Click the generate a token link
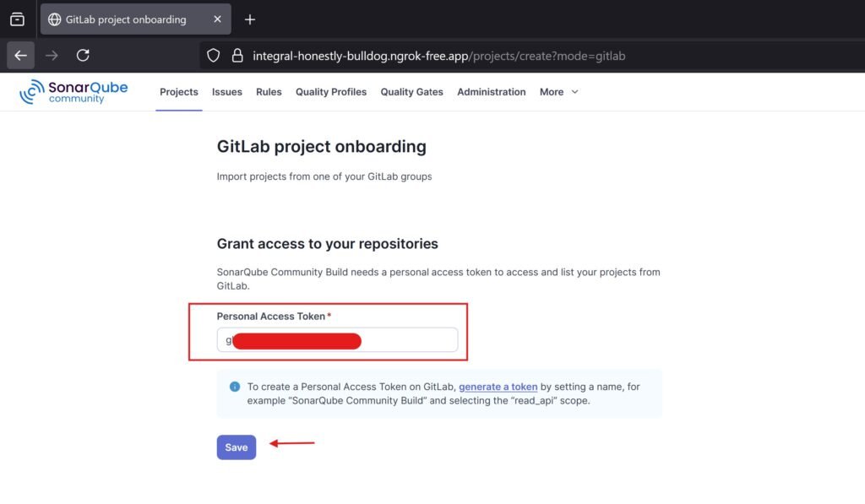Screen dimensions: 865x504 point(498,386)
